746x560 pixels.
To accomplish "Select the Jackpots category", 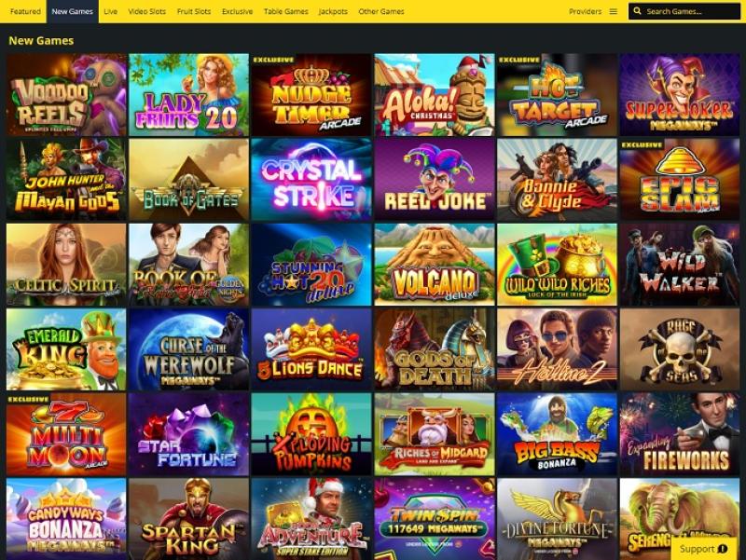I will (333, 11).
